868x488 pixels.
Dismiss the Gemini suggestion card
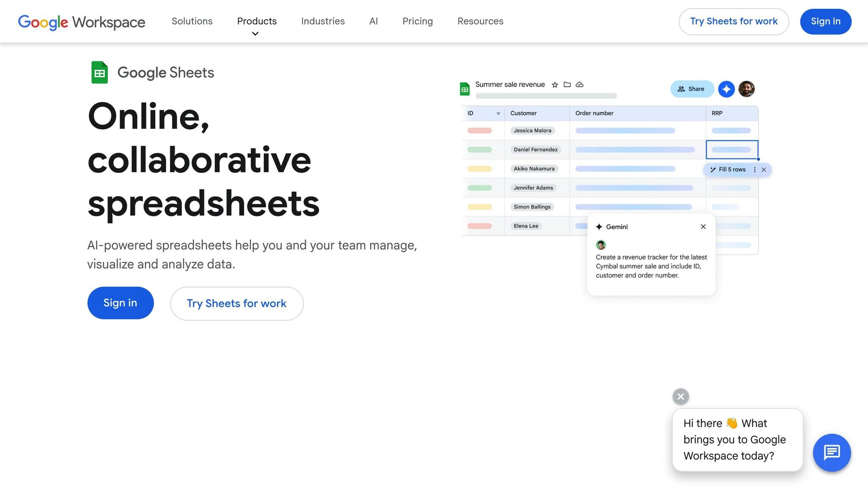tap(703, 226)
